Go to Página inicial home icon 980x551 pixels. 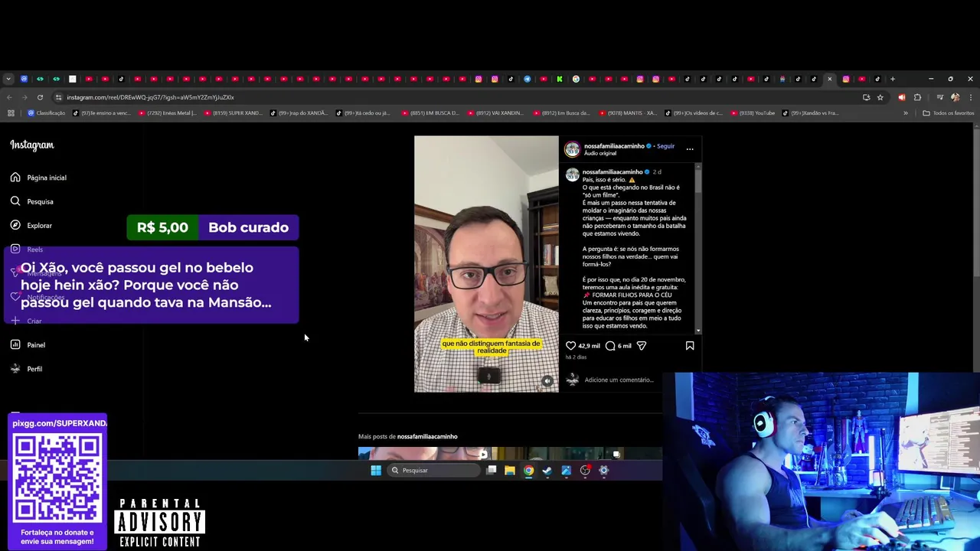click(15, 178)
